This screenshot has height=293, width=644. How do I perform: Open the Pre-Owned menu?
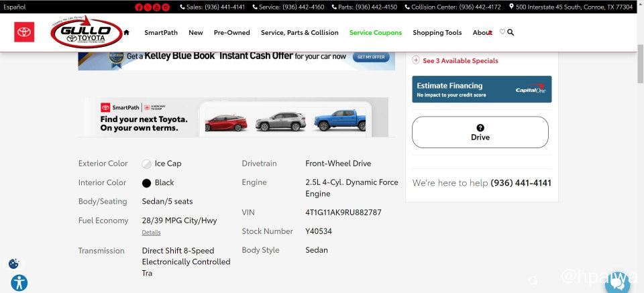231,32
